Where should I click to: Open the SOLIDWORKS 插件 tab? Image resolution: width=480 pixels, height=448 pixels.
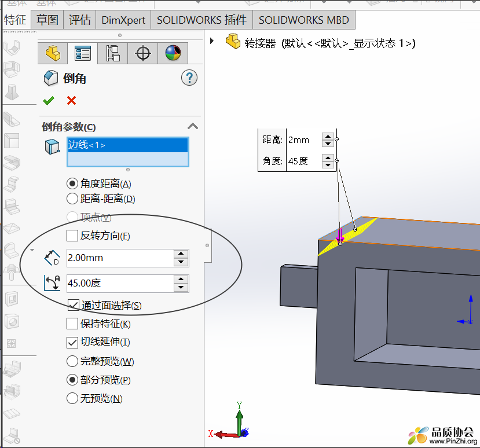[x=201, y=20]
